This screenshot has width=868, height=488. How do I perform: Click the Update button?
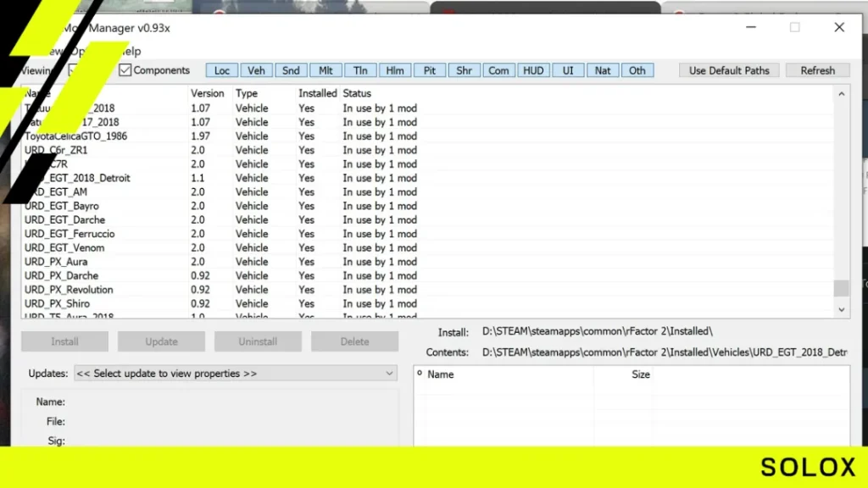tap(161, 341)
